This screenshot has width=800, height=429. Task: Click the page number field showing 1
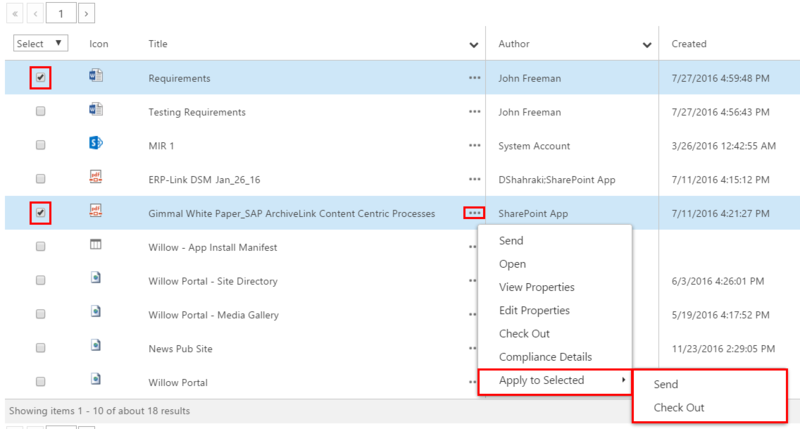(60, 13)
